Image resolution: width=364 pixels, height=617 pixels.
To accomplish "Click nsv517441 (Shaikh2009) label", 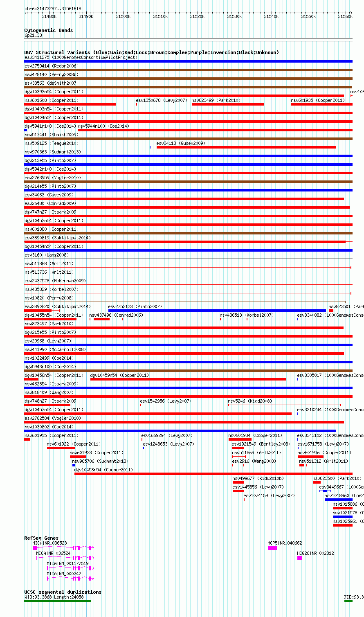I will click(x=52, y=135).
